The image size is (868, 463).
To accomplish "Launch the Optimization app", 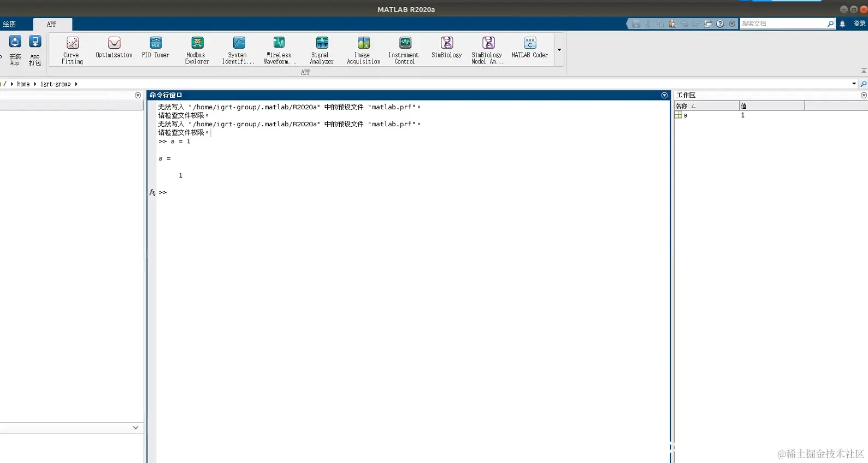I will tap(114, 48).
